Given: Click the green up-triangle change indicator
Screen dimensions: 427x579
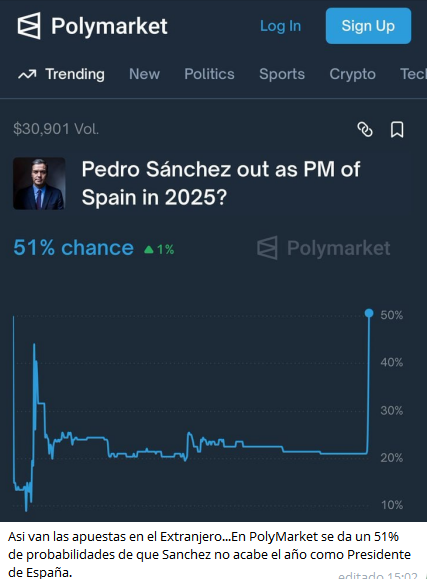Looking at the screenshot, I should coord(149,250).
